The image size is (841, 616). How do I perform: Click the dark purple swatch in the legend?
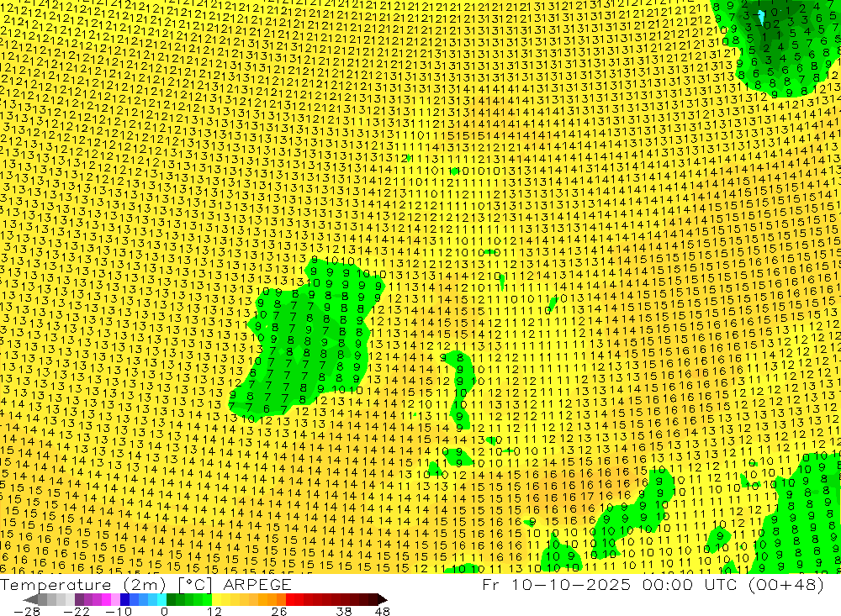(x=79, y=599)
